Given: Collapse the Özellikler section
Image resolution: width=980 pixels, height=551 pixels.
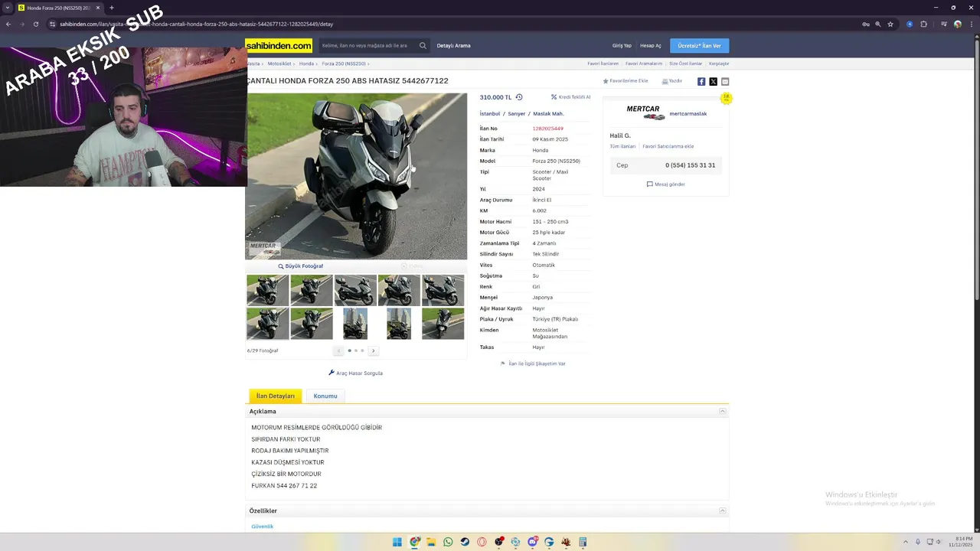Looking at the screenshot, I should point(722,510).
